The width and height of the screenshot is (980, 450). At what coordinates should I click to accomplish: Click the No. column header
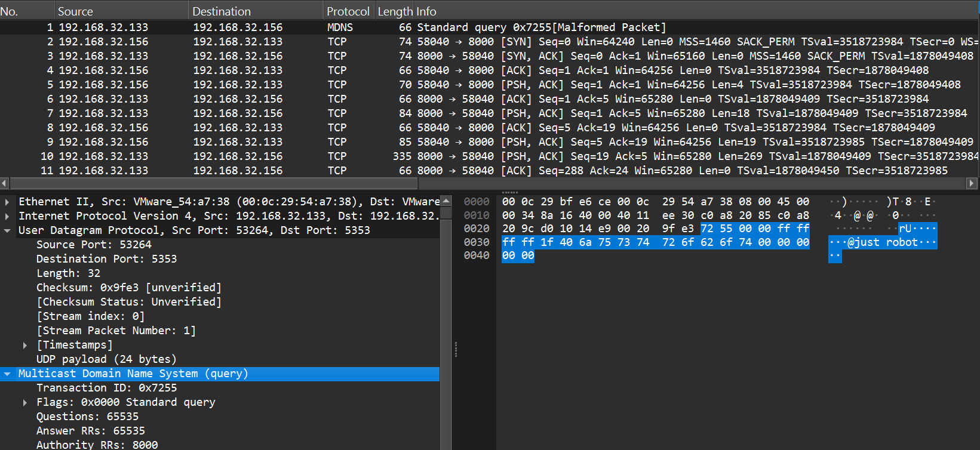[10, 11]
